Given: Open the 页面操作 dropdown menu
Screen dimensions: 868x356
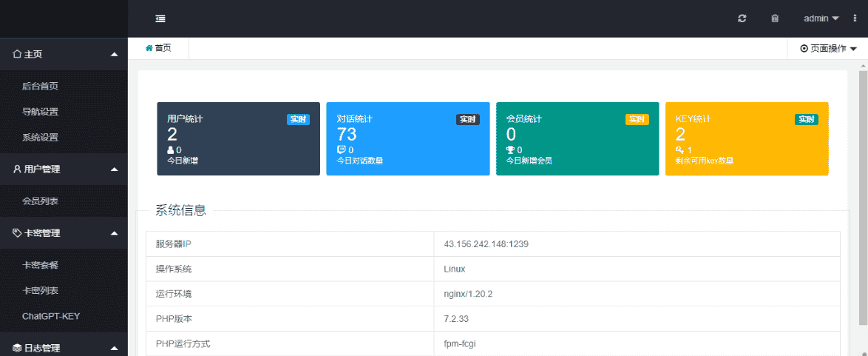Looking at the screenshot, I should [828, 48].
